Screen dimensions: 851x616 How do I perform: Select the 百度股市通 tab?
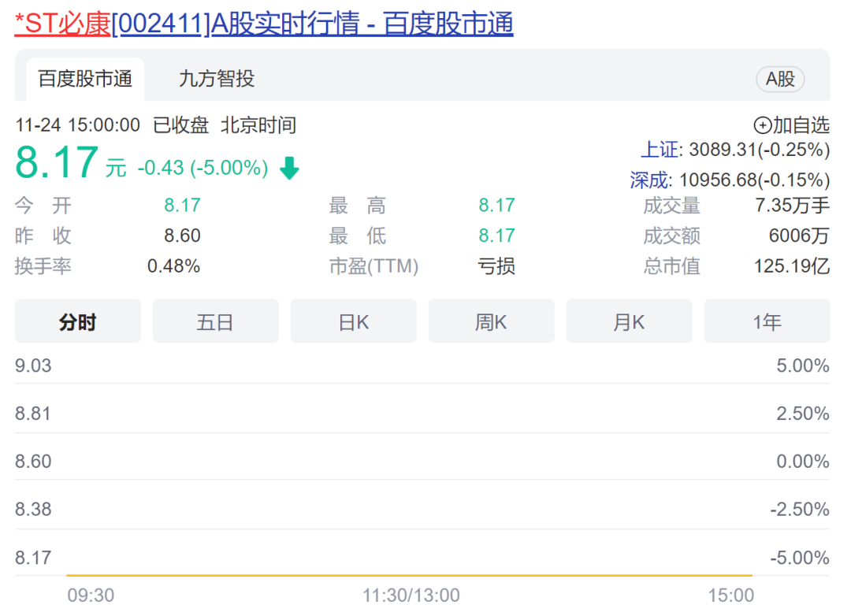click(85, 80)
